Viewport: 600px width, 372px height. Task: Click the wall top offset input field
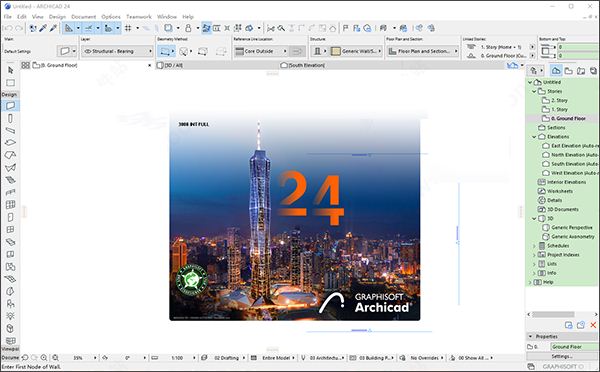578,47
